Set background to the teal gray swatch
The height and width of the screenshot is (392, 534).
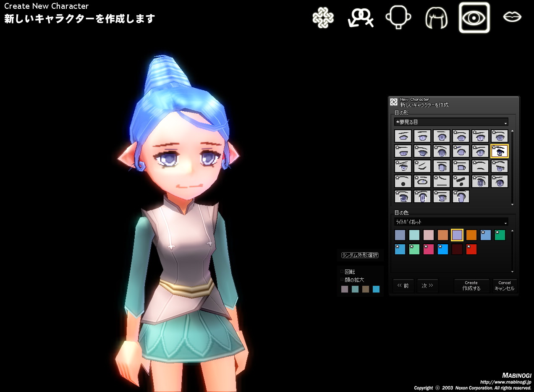coord(355,289)
